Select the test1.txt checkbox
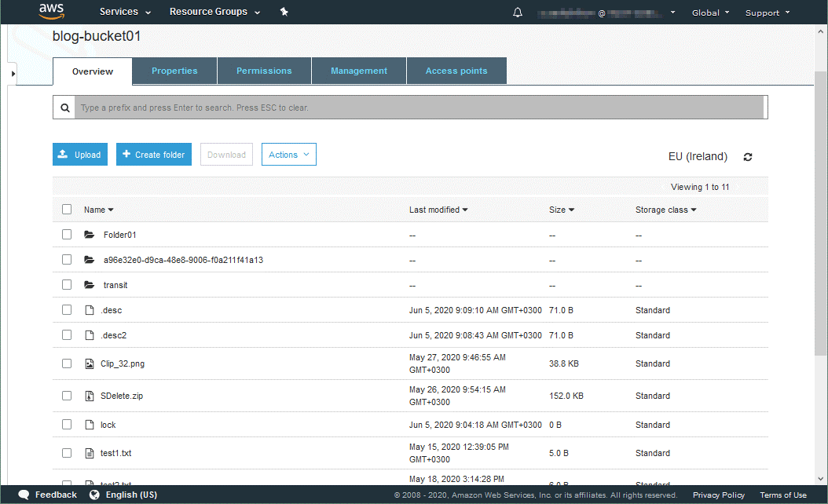828x504 pixels. coord(67,452)
